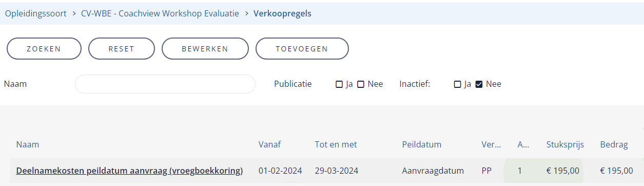Sort by the Stuksprijs column header

click(x=565, y=145)
